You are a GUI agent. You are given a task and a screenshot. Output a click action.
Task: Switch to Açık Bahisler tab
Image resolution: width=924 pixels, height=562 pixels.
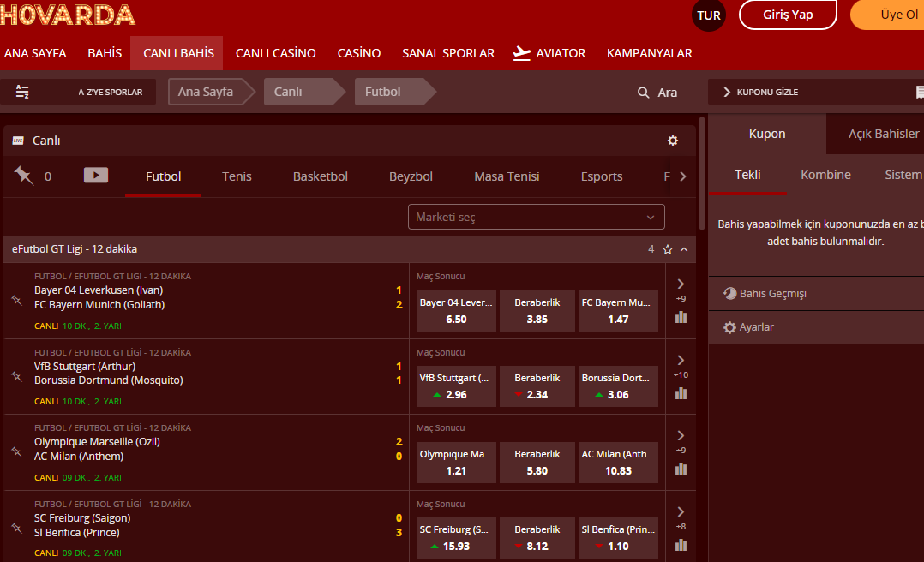click(883, 134)
